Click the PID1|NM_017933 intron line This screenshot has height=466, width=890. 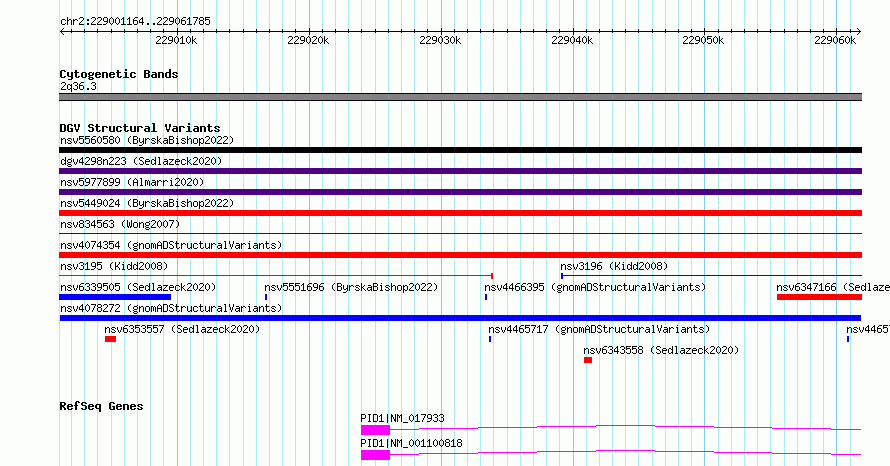(625, 427)
